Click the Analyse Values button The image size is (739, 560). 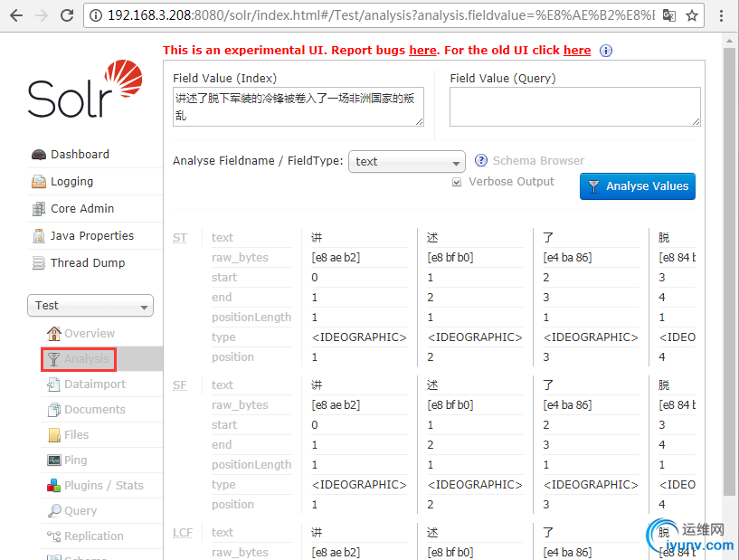tap(637, 186)
